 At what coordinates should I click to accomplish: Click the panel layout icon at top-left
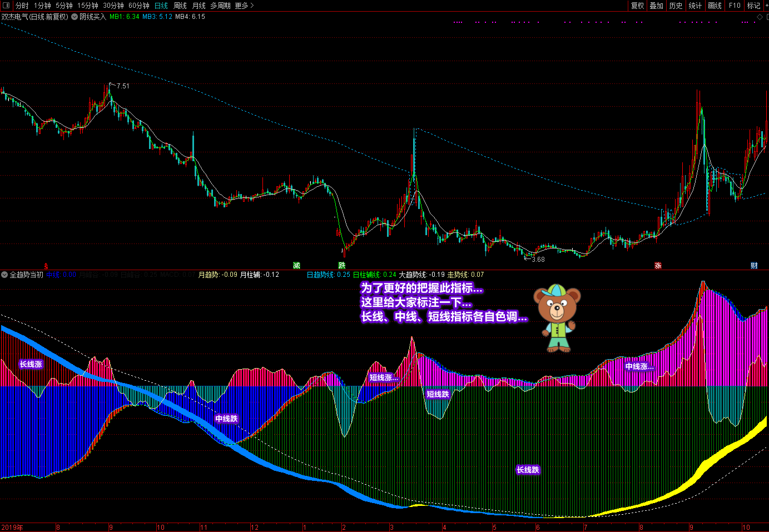pos(6,6)
